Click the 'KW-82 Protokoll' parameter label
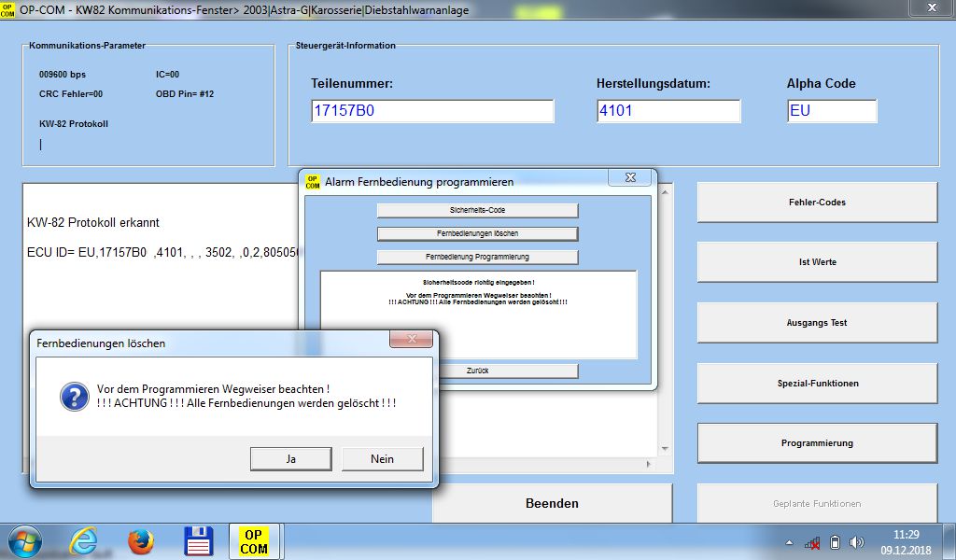The width and height of the screenshot is (956, 560). click(74, 124)
